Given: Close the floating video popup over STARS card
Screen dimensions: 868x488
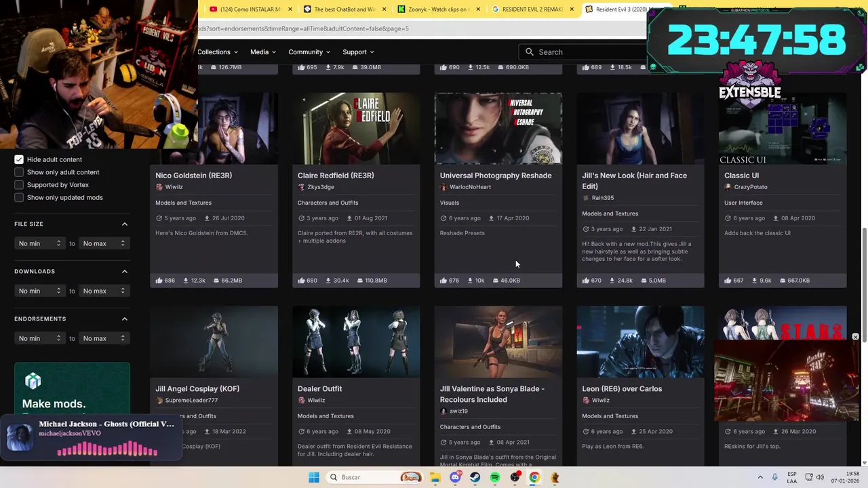Looking at the screenshot, I should [855, 337].
